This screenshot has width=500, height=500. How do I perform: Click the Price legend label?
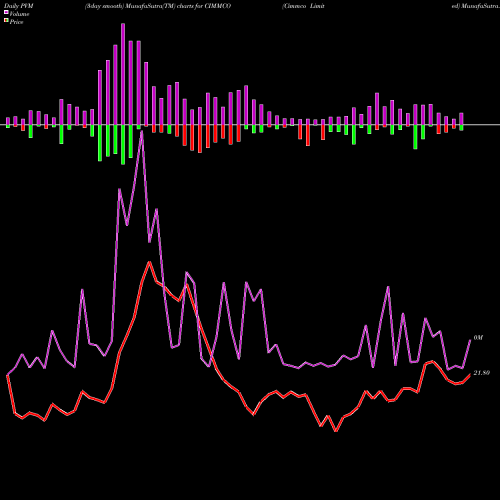click(16, 22)
